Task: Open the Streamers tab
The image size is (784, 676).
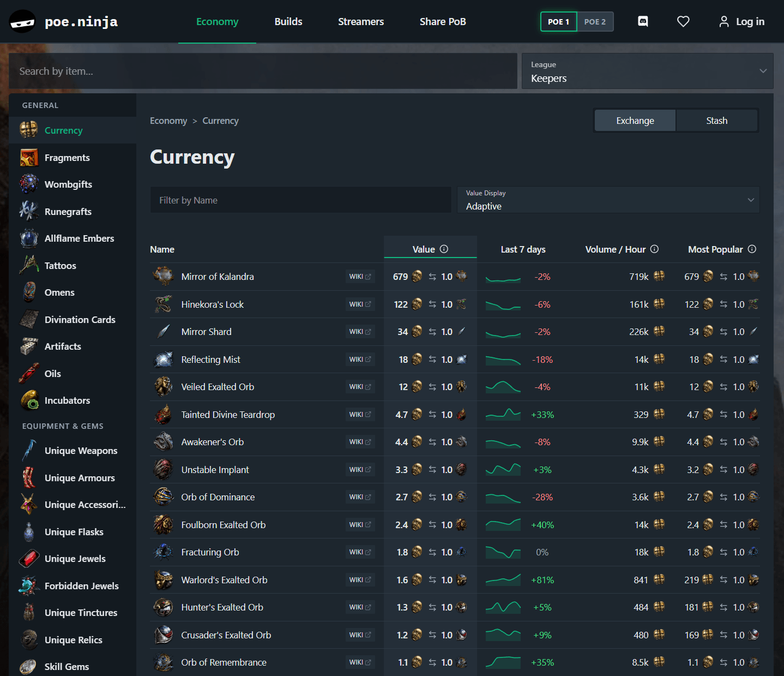Action: coord(361,22)
